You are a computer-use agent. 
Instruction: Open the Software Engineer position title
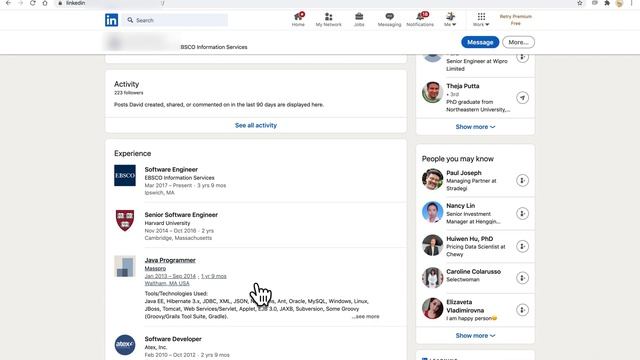tap(171, 169)
